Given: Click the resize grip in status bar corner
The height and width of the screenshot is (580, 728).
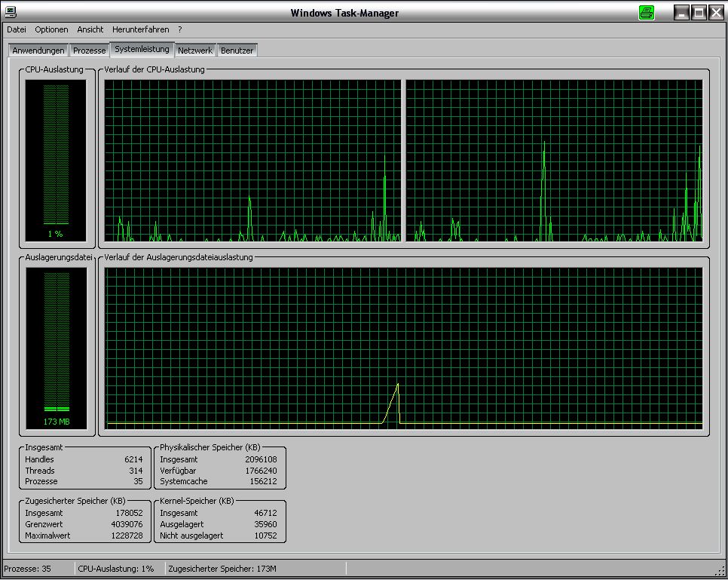Looking at the screenshot, I should [719, 571].
